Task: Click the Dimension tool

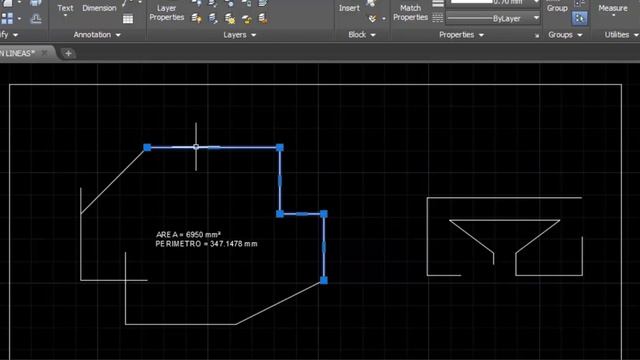Action: point(99,8)
